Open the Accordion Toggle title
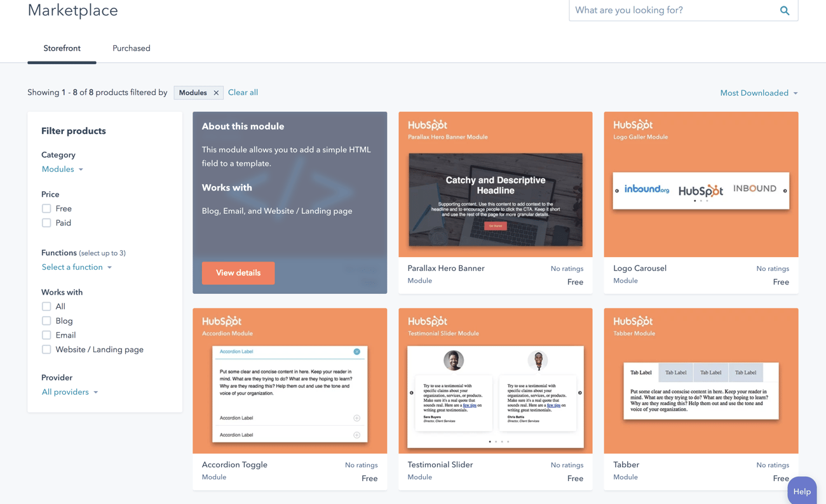Screen dimensions: 826x504 point(234,465)
